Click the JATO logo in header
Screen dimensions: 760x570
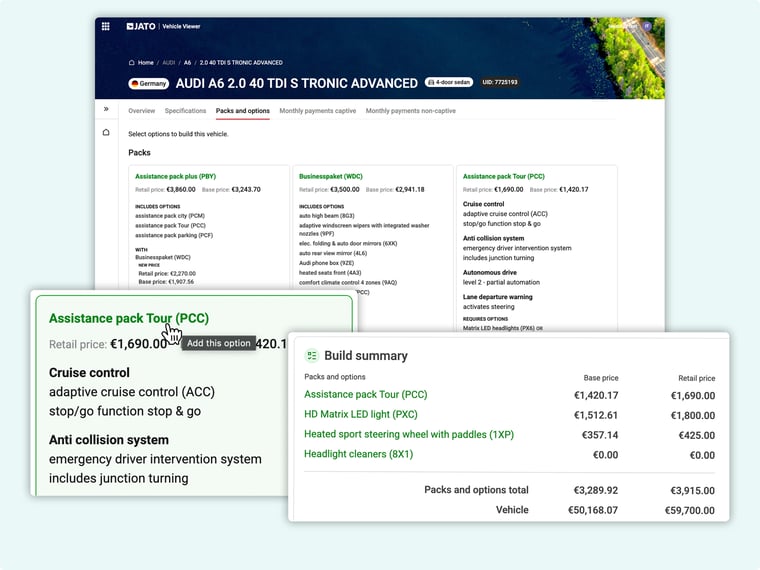pos(141,26)
